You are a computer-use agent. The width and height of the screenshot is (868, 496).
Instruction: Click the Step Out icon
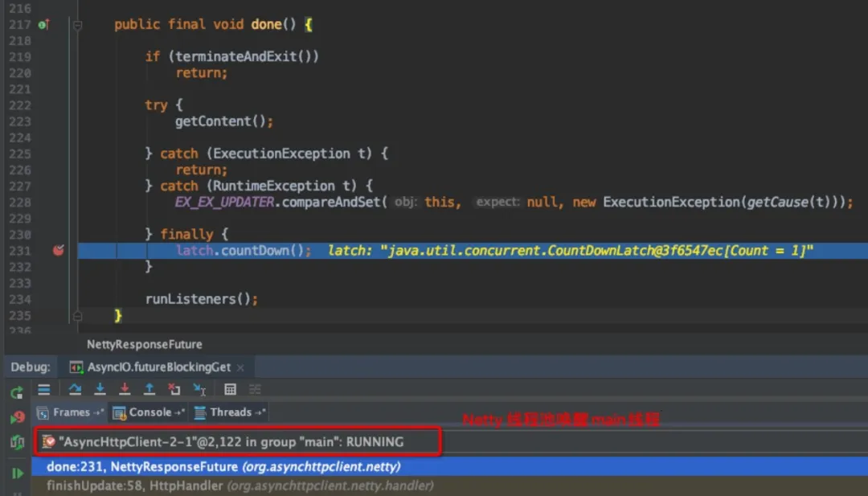149,389
